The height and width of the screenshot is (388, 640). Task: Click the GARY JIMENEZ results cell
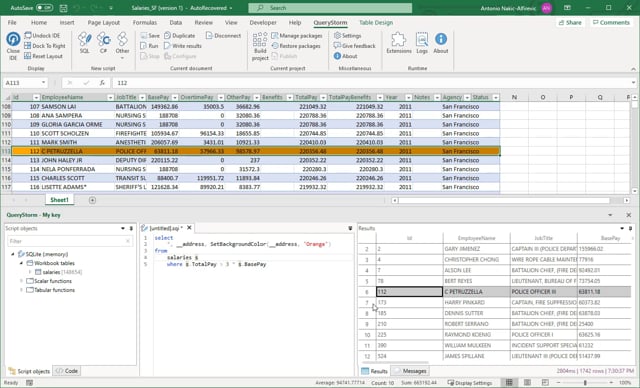coord(477,249)
